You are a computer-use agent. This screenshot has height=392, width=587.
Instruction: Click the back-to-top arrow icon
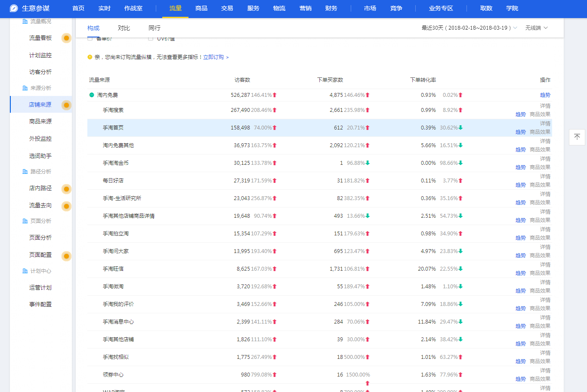coord(577,137)
